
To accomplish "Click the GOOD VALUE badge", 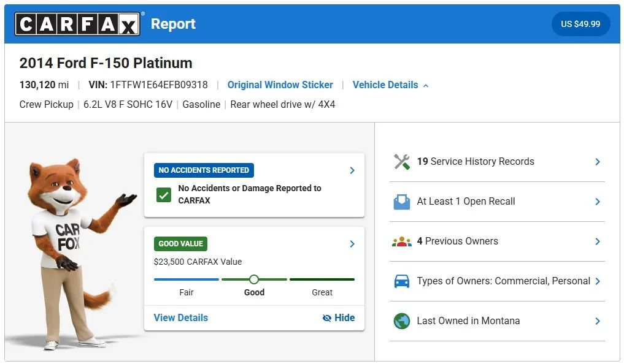I will [180, 244].
